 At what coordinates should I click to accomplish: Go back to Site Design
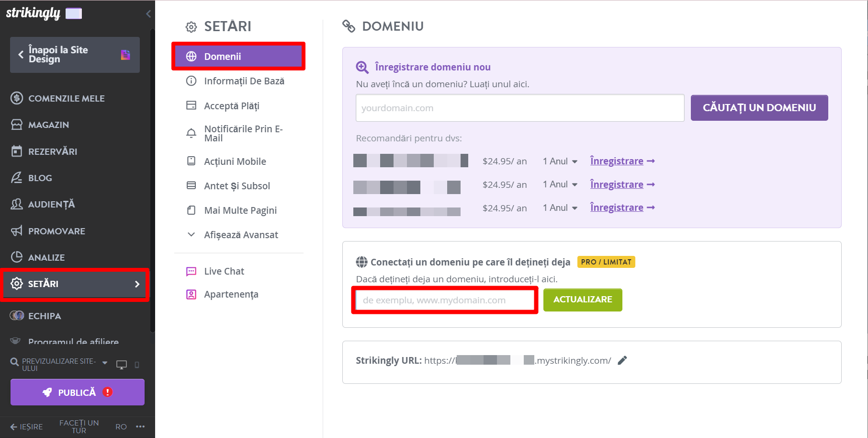point(75,55)
